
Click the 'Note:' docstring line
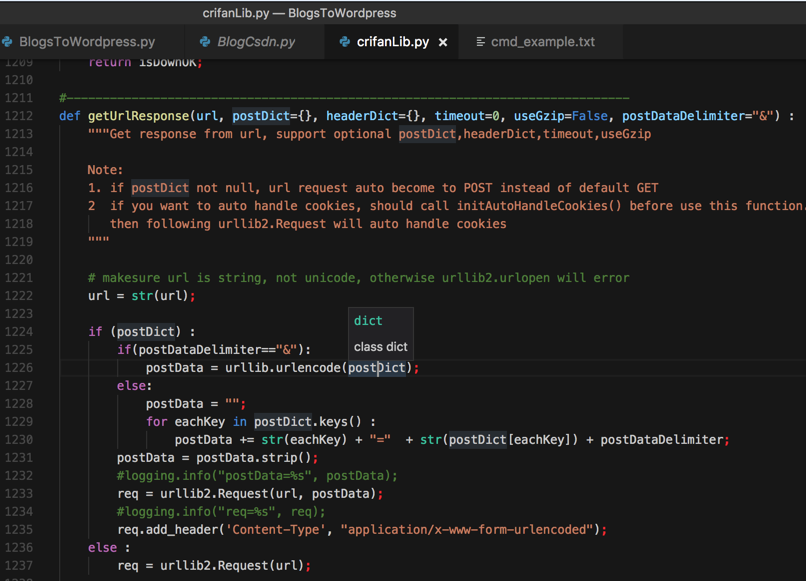pyautogui.click(x=105, y=170)
